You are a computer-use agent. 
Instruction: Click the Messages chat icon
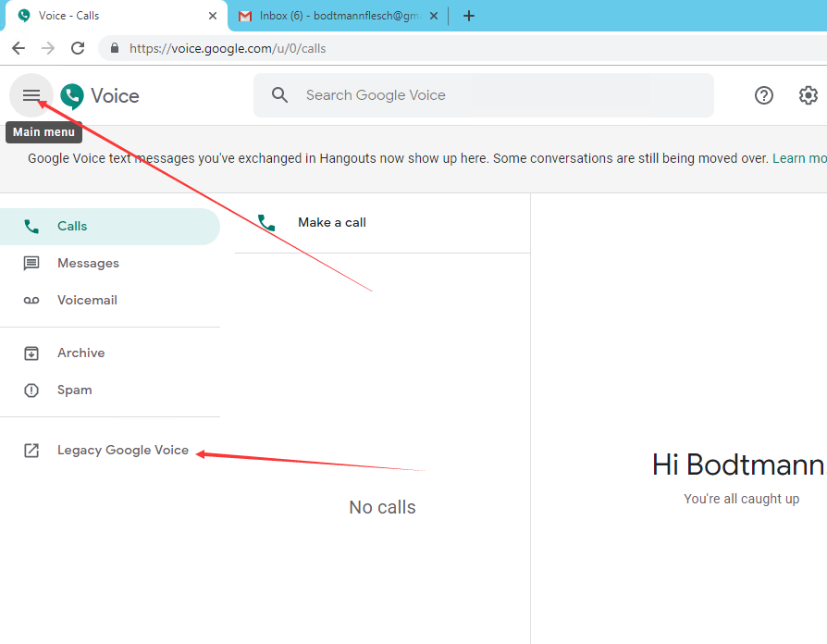pyautogui.click(x=31, y=263)
